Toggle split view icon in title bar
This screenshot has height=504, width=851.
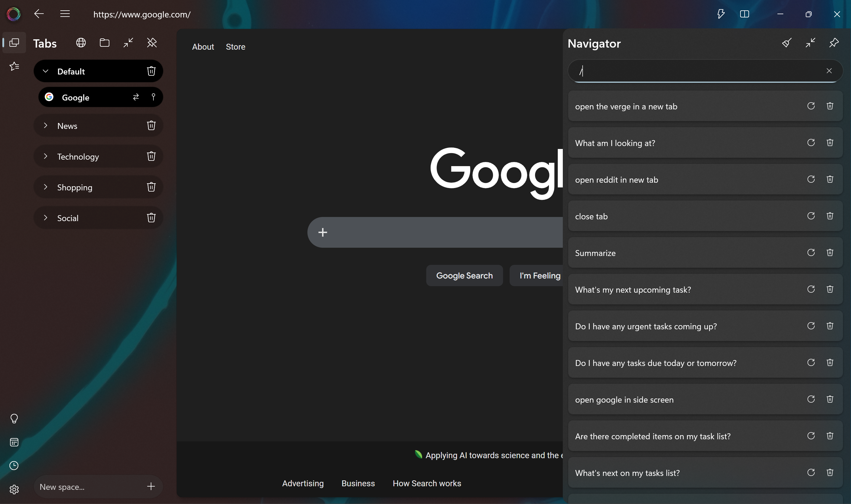[x=744, y=14]
